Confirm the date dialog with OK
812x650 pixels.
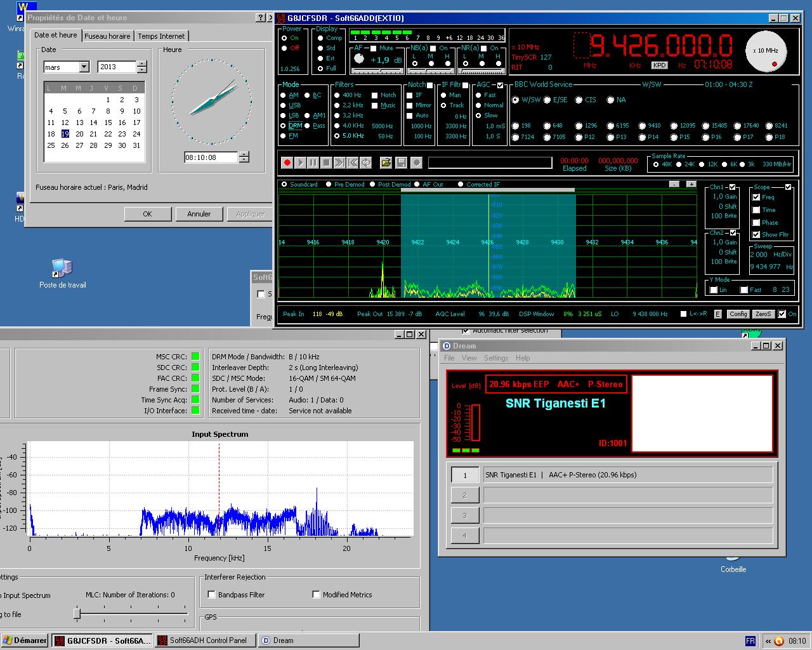pyautogui.click(x=147, y=214)
